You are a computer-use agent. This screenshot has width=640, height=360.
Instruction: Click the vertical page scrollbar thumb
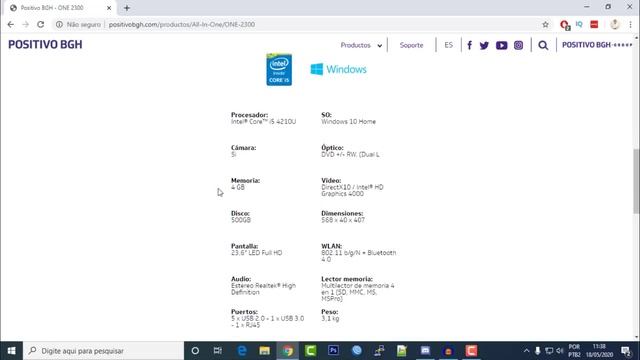(x=636, y=181)
